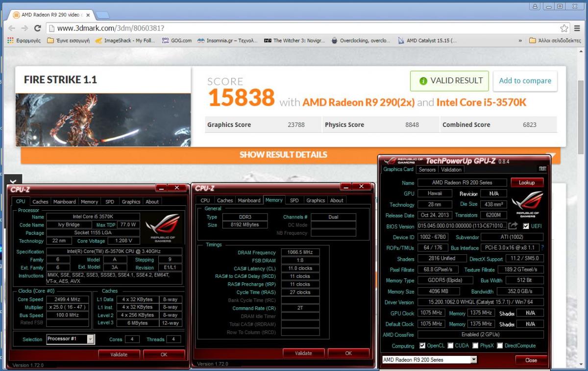Screen dimensions: 588x371
Task: Switch to Sensors tab in GPU-Z
Action: (x=427, y=170)
